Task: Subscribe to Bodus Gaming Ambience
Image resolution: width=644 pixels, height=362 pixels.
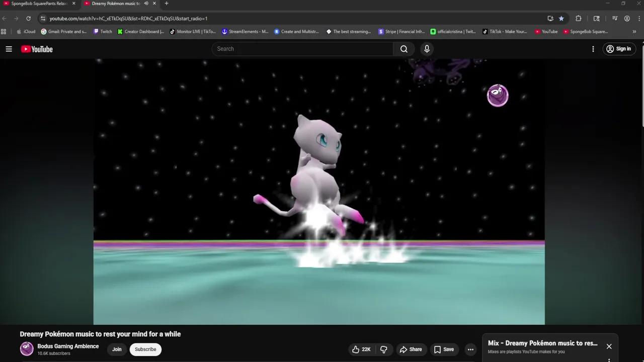Action: coord(145,349)
